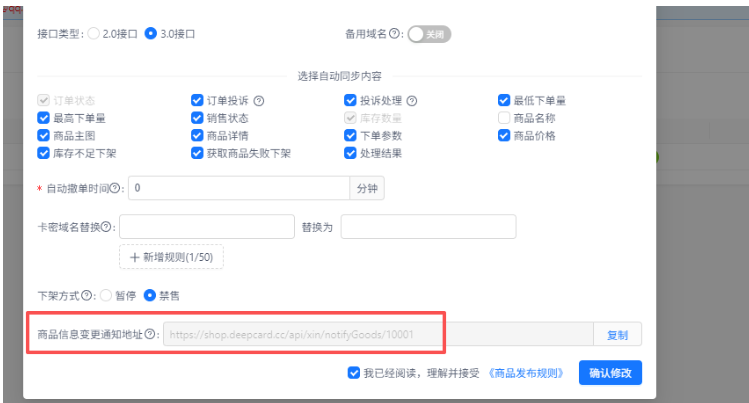Enable the 商品名称 checkbox
The image size is (749, 403).
tap(504, 118)
